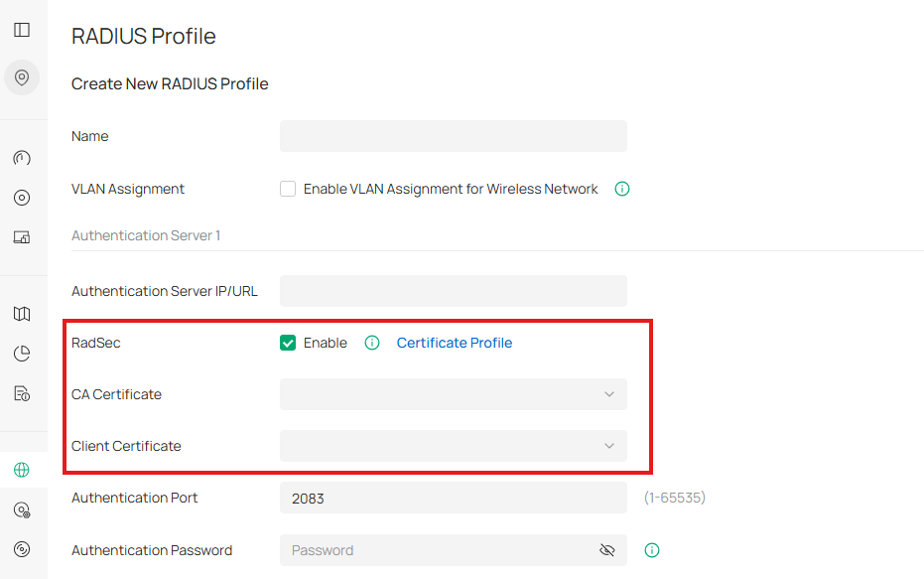Click the green globe icon in sidebar
Screen dimensions: 924x579
click(x=22, y=469)
